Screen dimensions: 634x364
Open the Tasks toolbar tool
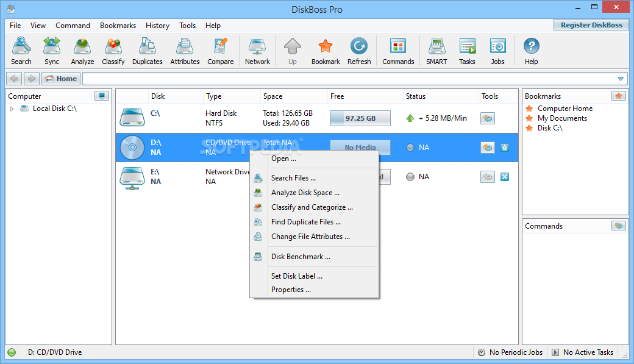[467, 51]
